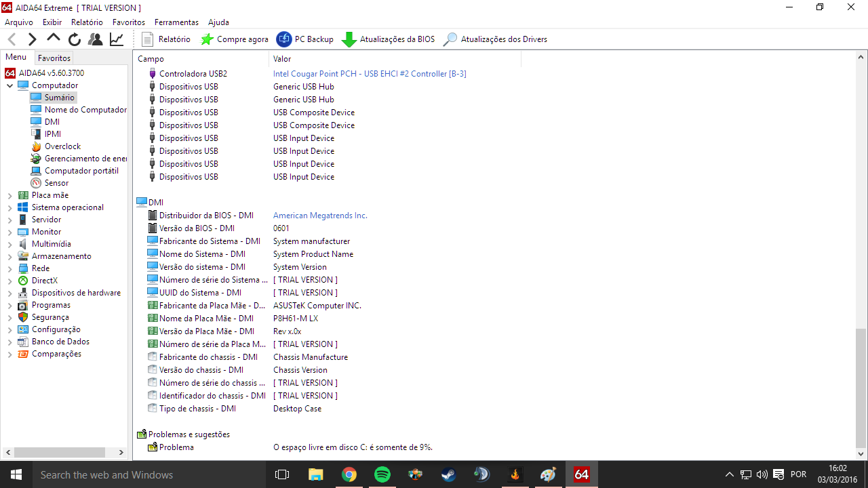Expand the Multimídia tree node
This screenshot has width=868, height=488.
[10, 244]
